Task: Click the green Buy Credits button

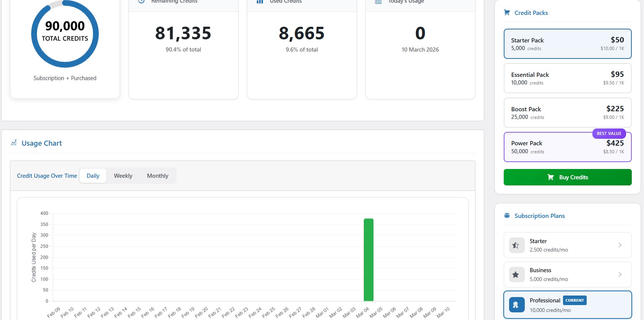Action: click(x=568, y=177)
